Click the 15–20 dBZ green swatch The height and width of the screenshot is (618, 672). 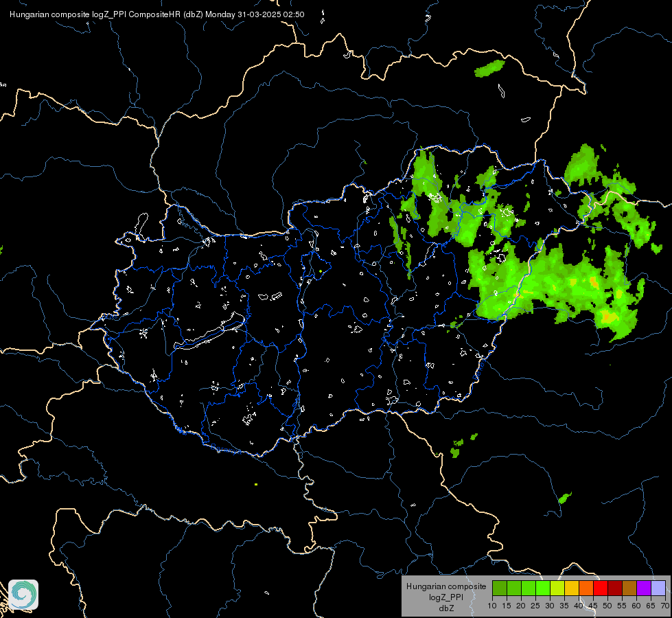[514, 588]
